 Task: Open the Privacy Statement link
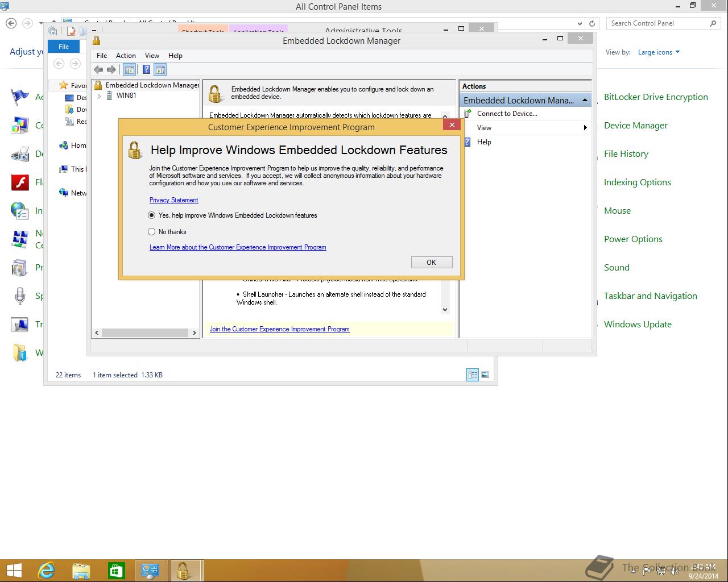point(173,200)
